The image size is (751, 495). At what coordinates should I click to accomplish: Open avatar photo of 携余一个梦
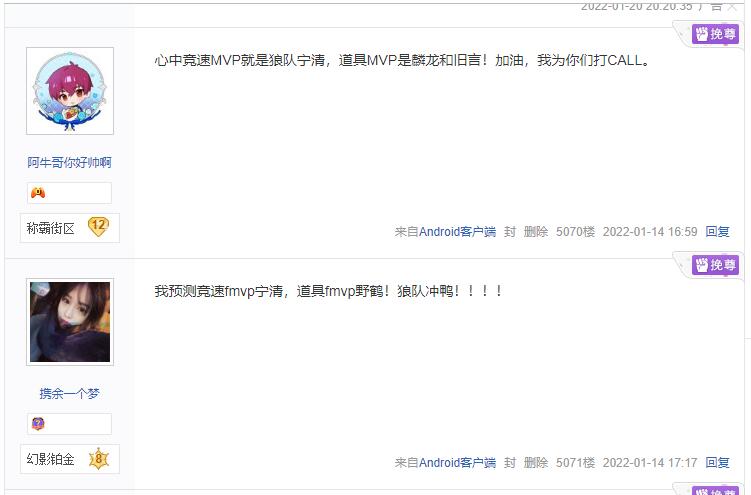tap(70, 322)
